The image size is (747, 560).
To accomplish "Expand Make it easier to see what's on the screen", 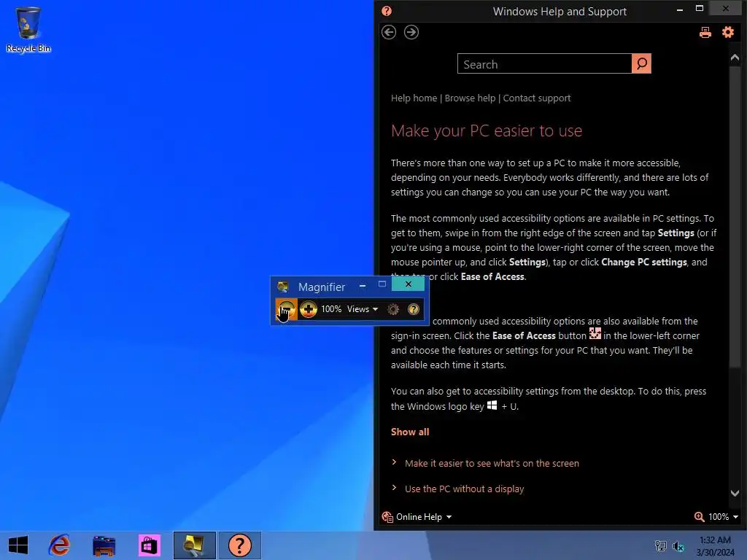I will point(492,463).
